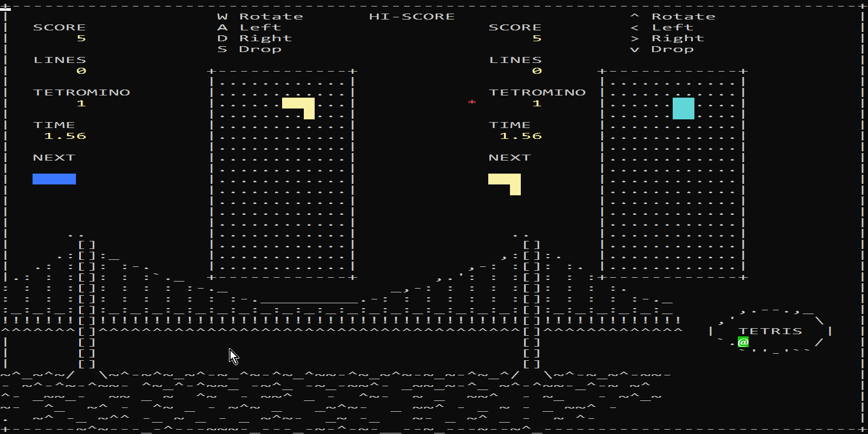Image resolution: width=868 pixels, height=434 pixels.
Task: Click the blue NEXT piece preview for player one
Action: click(54, 179)
